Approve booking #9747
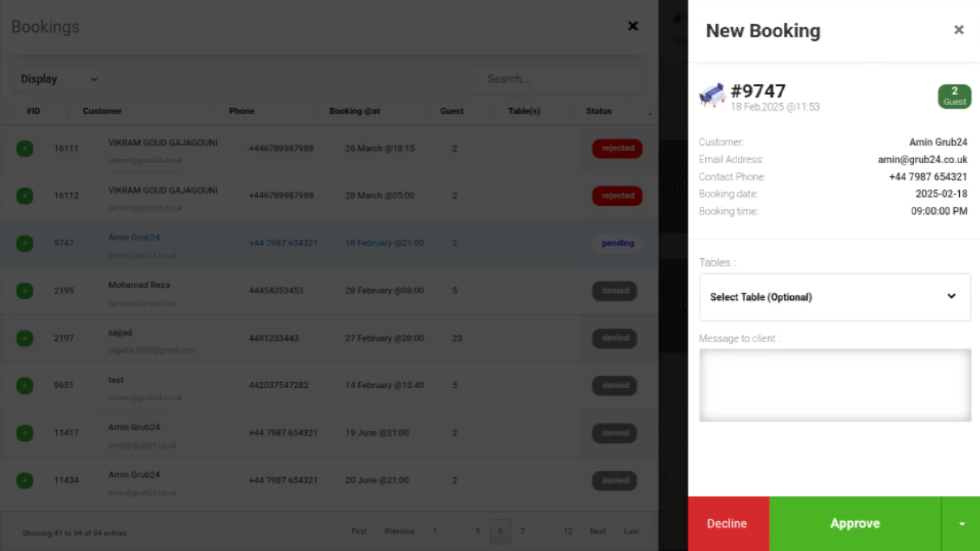 (855, 524)
